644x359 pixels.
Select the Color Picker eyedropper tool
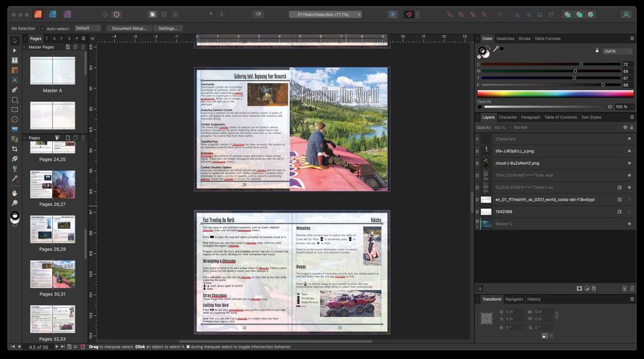tap(15, 179)
